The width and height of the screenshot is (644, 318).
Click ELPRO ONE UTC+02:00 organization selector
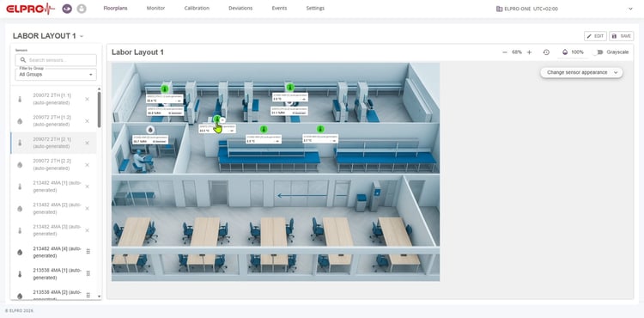pos(527,9)
